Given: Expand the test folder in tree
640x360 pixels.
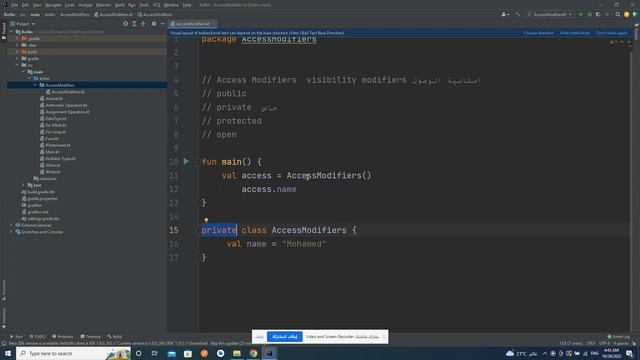Looking at the screenshot, I should pos(24,185).
